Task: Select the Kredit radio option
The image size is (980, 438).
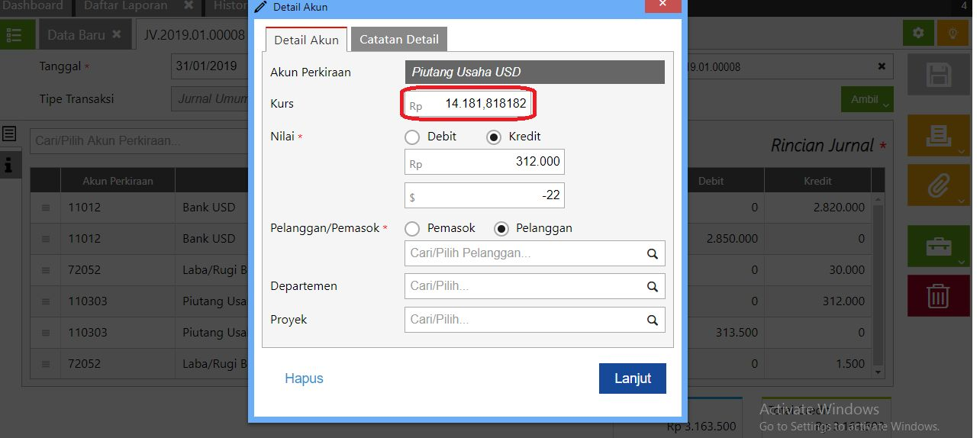Action: 494,137
